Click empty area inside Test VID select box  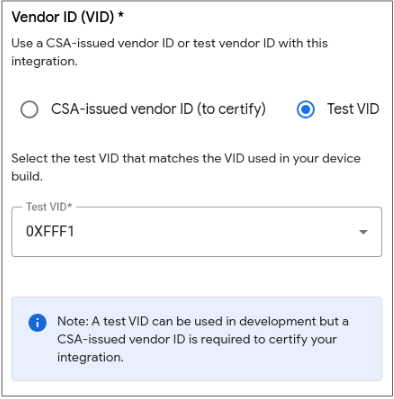(213, 232)
